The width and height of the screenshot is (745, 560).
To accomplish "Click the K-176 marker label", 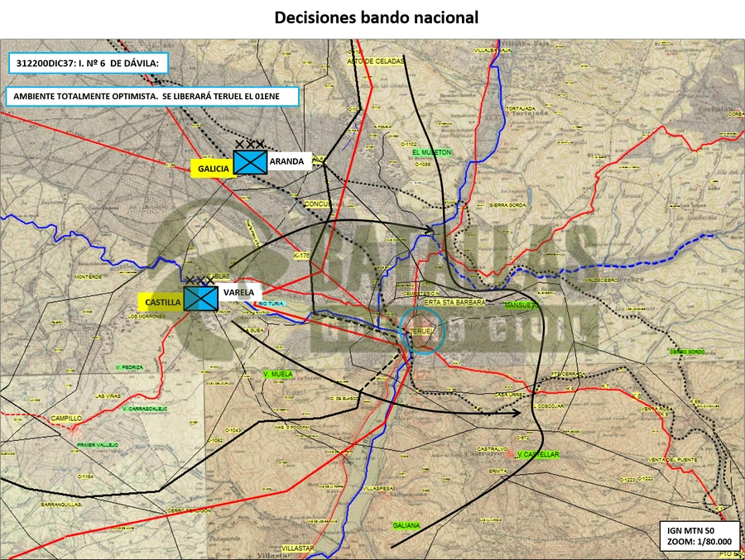I will coord(301,256).
